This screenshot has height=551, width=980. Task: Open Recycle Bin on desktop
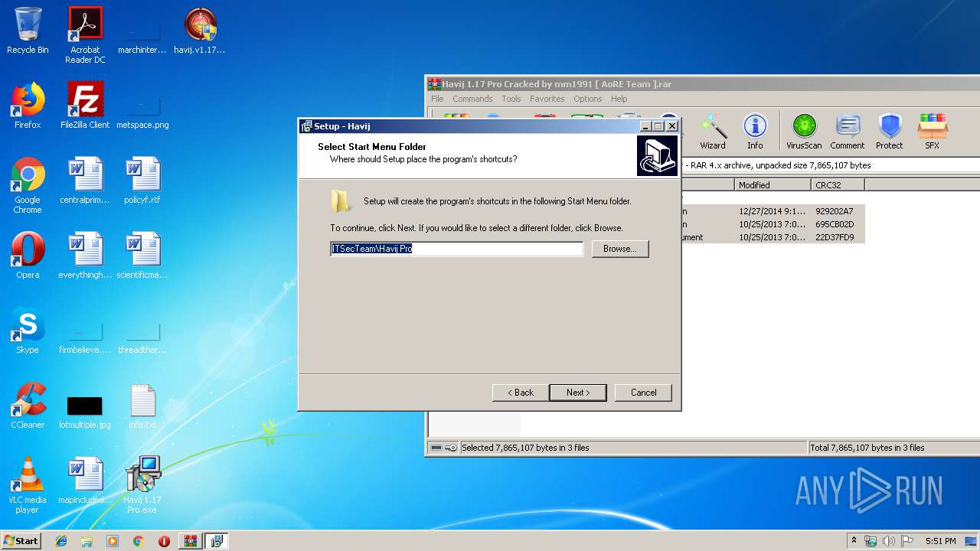(28, 31)
